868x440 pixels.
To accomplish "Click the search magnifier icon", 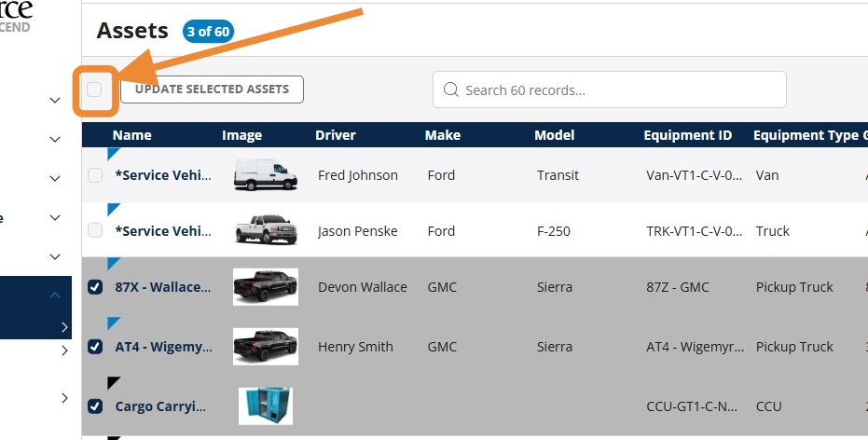I will click(x=451, y=89).
